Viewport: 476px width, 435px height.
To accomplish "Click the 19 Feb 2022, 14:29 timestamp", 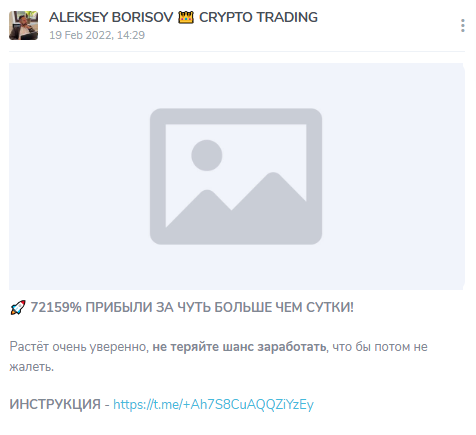I will click(x=97, y=35).
